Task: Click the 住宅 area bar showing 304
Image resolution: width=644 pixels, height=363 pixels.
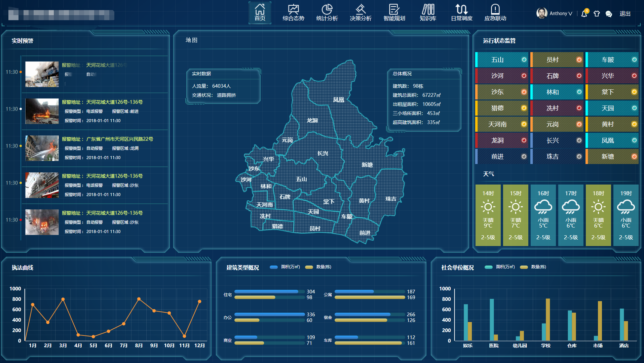Action: click(266, 291)
